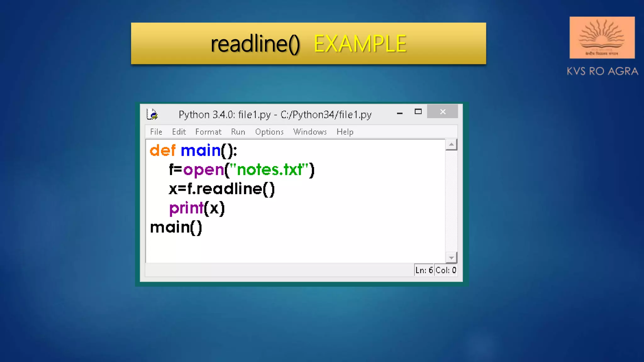This screenshot has width=644, height=362.
Task: Open the Edit menu
Action: (x=179, y=132)
